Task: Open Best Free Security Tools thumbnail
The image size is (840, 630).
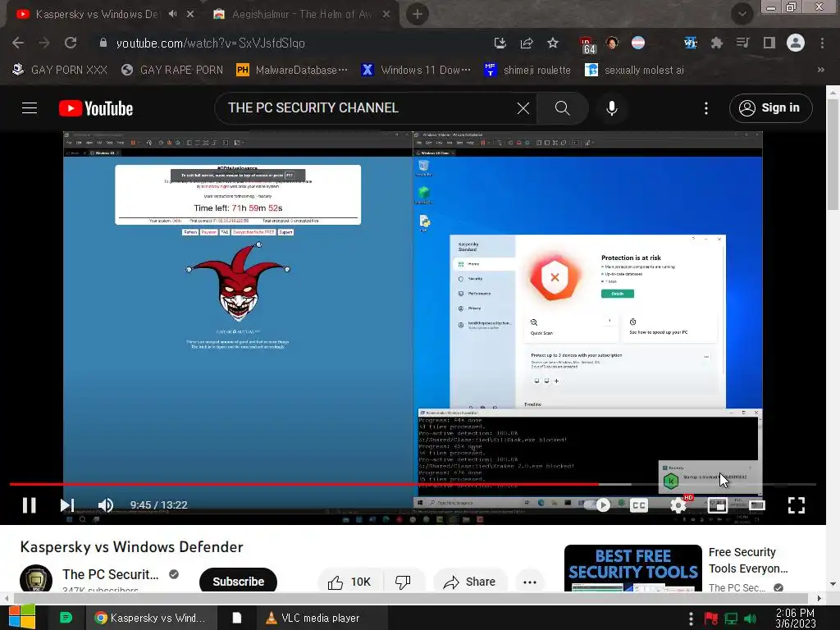Action: (x=632, y=568)
